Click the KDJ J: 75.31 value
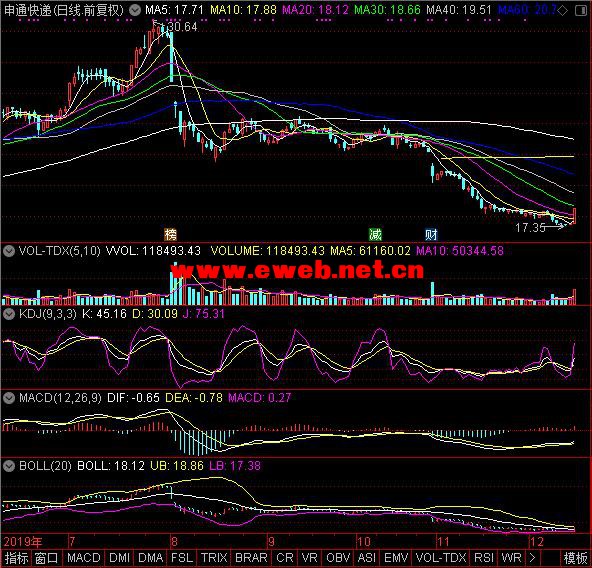The image size is (592, 568). [204, 314]
